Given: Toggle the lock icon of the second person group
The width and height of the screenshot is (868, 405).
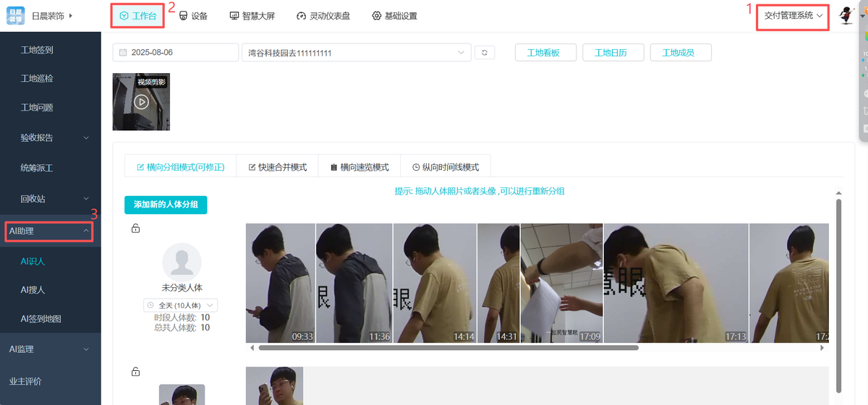Looking at the screenshot, I should [x=135, y=372].
